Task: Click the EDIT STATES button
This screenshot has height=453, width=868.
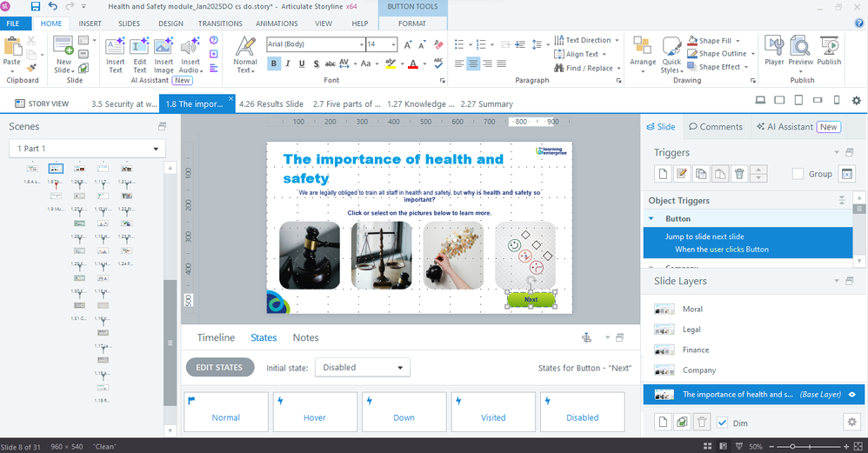Action: pos(221,368)
